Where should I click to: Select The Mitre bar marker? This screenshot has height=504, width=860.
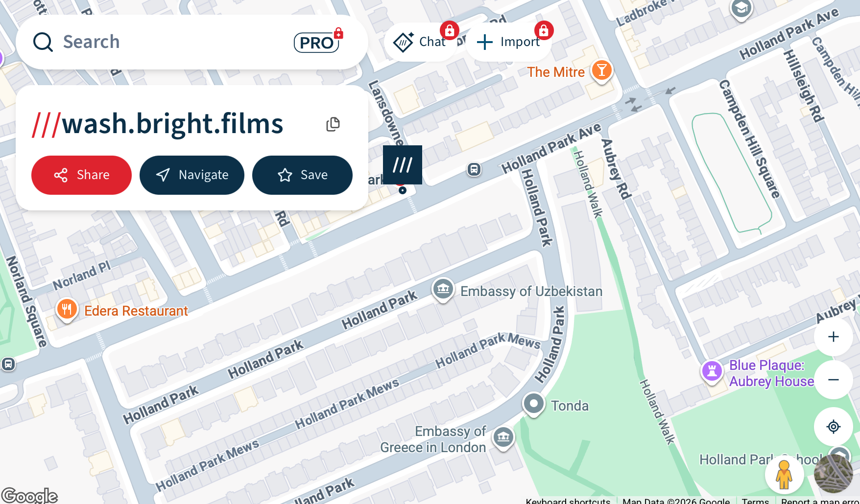602,71
